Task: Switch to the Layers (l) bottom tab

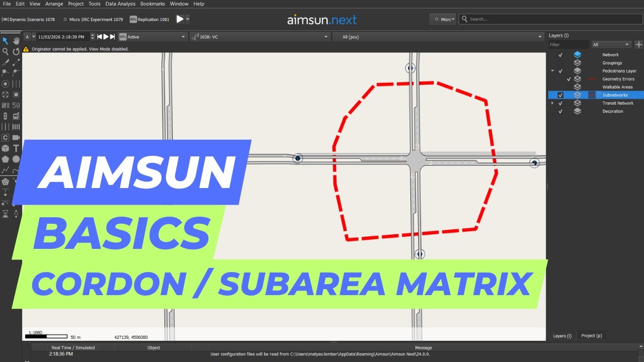Action: (562, 335)
